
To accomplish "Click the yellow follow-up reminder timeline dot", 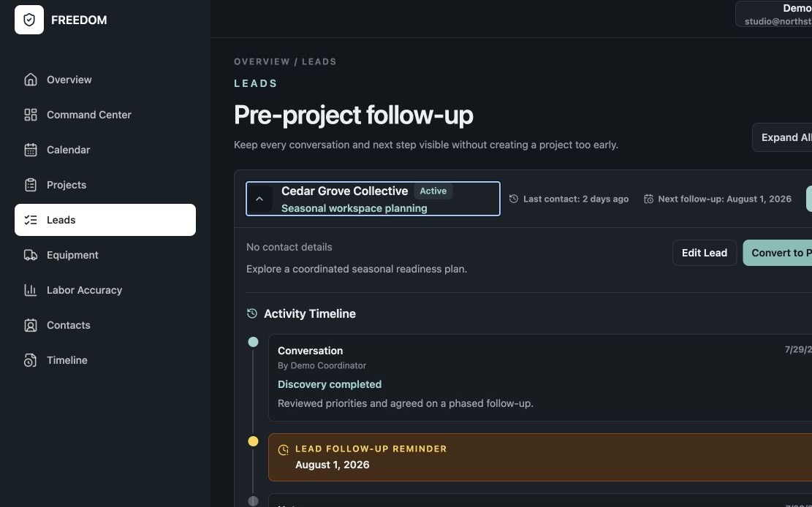I will tap(253, 441).
